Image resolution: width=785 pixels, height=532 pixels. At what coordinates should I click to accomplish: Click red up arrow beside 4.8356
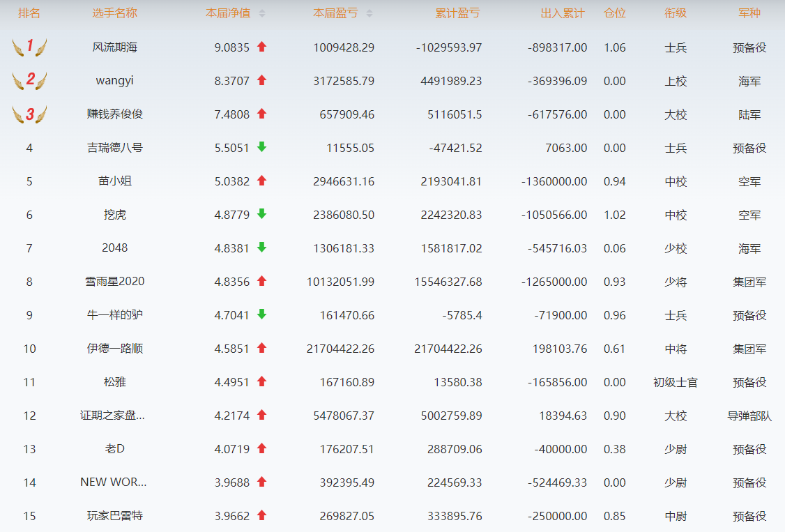[261, 281]
